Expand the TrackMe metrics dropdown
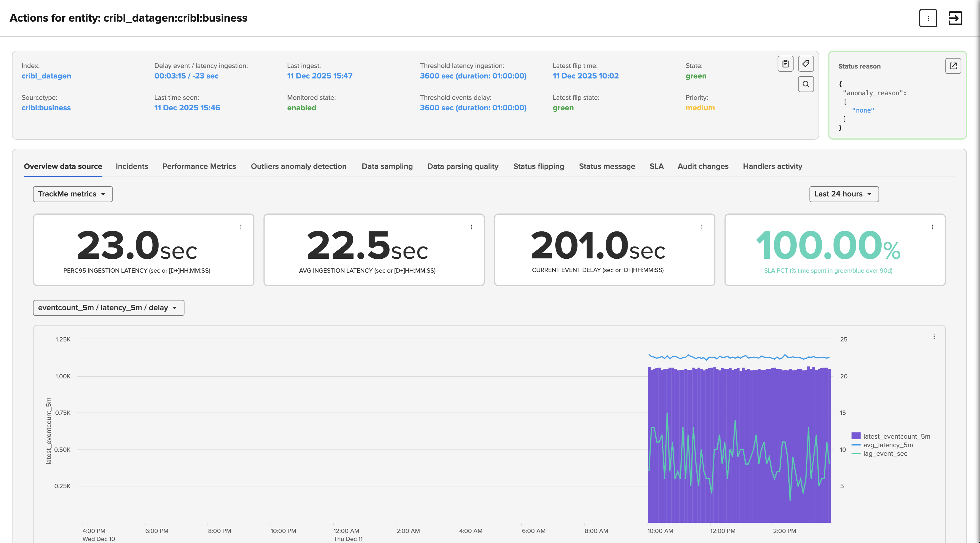Viewport: 980px width, 543px height. [x=73, y=194]
